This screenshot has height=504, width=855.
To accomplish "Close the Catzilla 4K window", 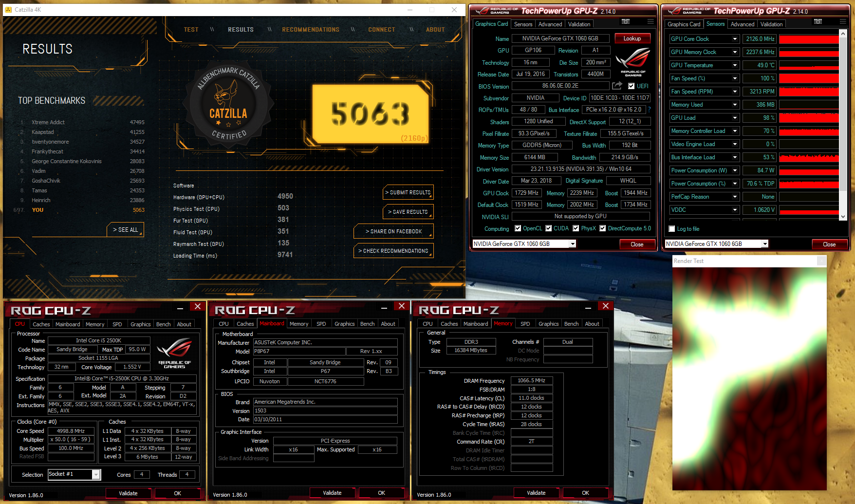I will [x=454, y=10].
